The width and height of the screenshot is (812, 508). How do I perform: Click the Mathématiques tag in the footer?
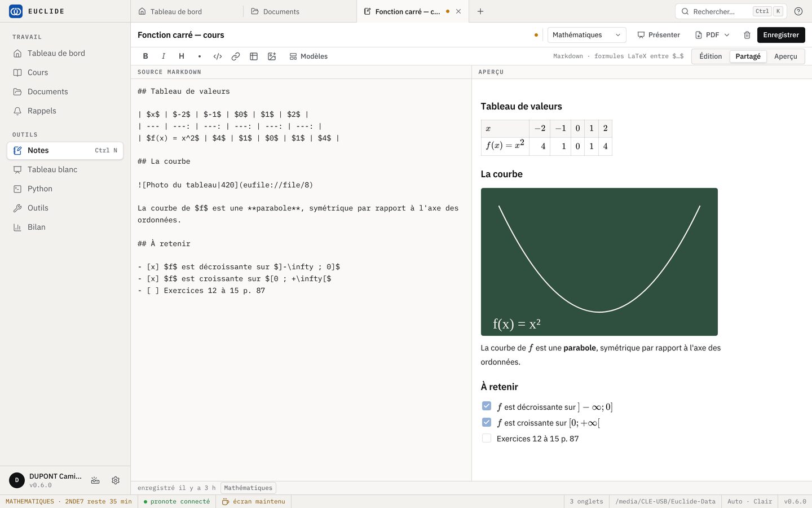(248, 488)
